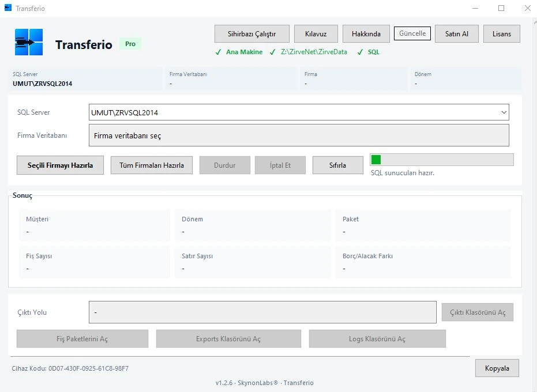This screenshot has height=392, width=537.
Task: Click the green progress bar
Action: pyautogui.click(x=442, y=160)
